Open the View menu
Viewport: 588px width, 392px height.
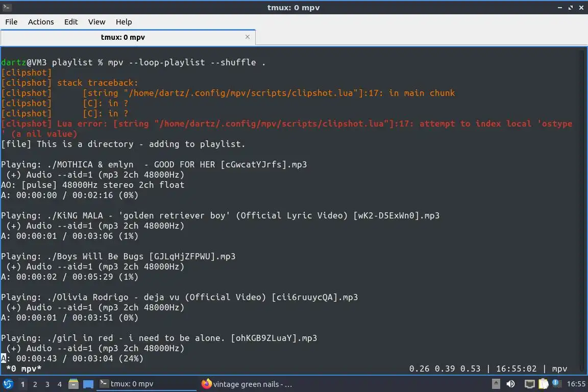tap(97, 22)
